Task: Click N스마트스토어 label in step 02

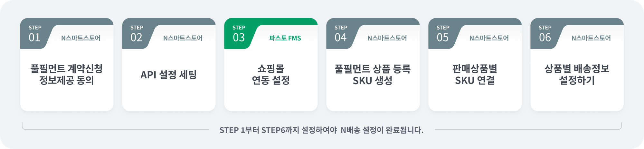Action: pos(183,38)
